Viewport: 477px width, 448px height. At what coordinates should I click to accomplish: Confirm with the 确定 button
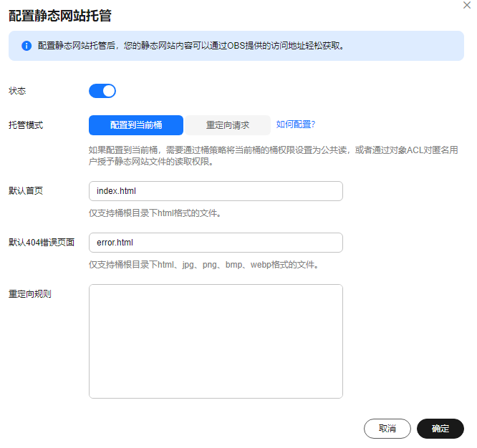[x=440, y=429]
